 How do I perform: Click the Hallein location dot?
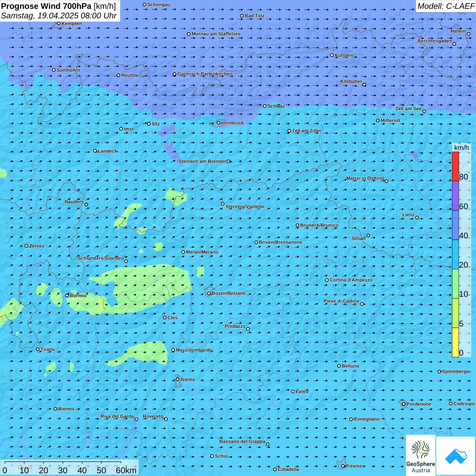469,34
